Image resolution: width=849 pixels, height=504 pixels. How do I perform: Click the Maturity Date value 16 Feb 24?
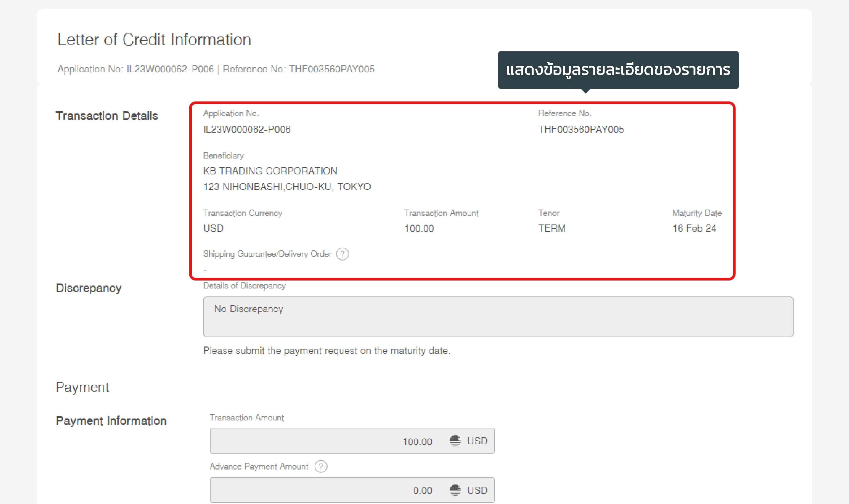(x=694, y=228)
